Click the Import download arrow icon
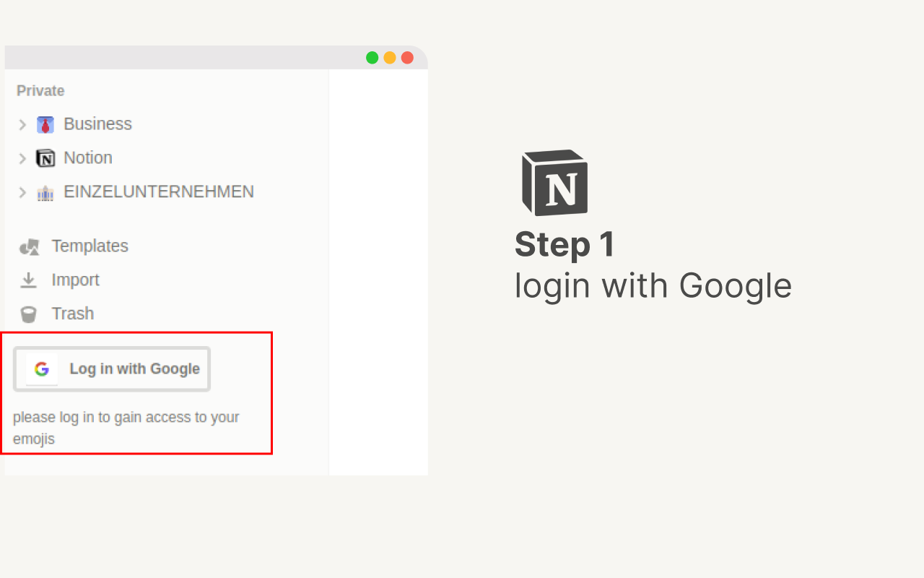This screenshot has width=924, height=578. click(28, 280)
